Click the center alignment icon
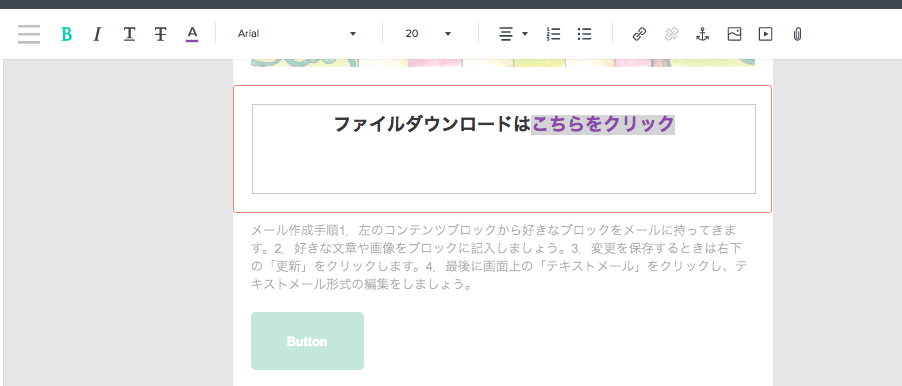 tap(506, 35)
